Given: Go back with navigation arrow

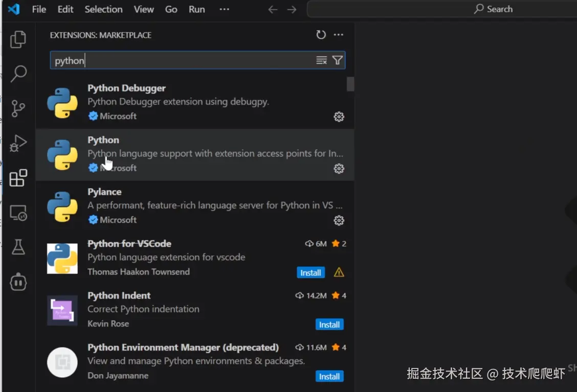Looking at the screenshot, I should 273,9.
